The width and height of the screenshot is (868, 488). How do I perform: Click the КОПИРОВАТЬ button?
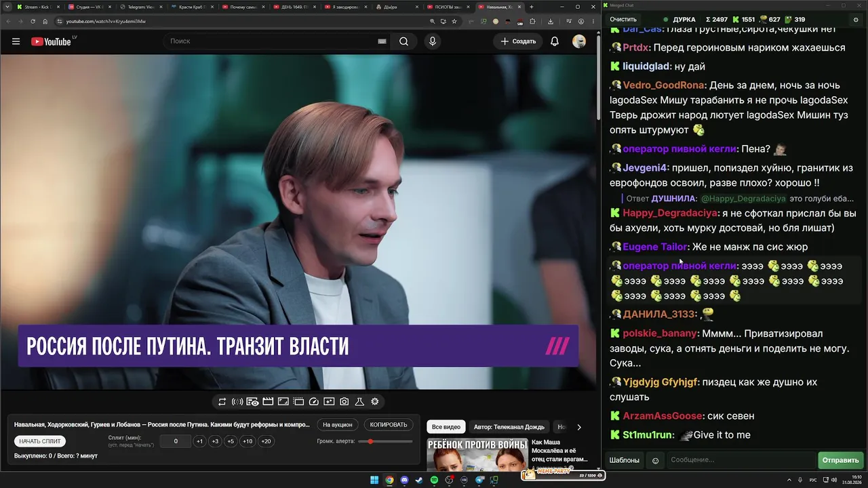389,425
